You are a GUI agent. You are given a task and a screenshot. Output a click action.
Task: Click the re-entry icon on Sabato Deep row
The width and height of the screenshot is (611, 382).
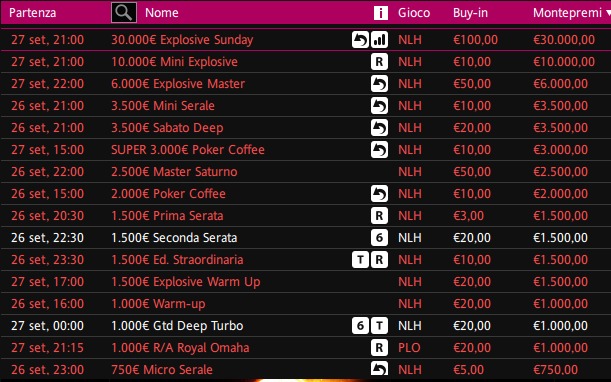tap(379, 128)
